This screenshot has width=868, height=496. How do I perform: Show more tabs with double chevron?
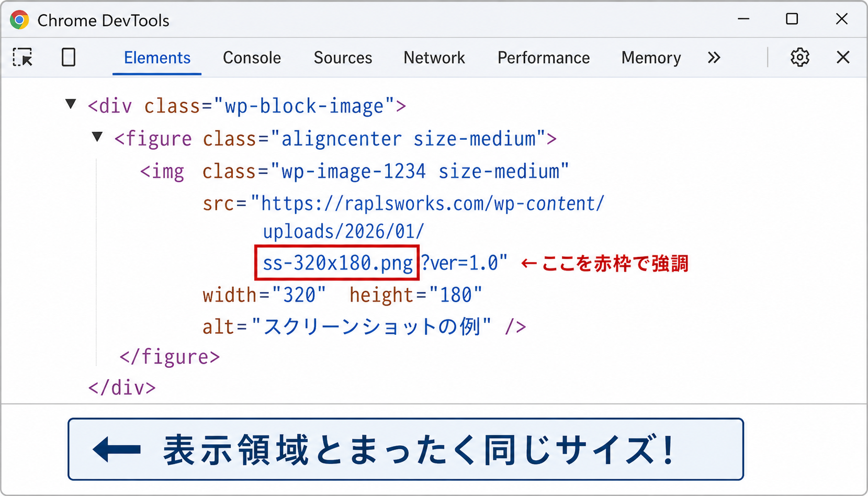click(714, 57)
